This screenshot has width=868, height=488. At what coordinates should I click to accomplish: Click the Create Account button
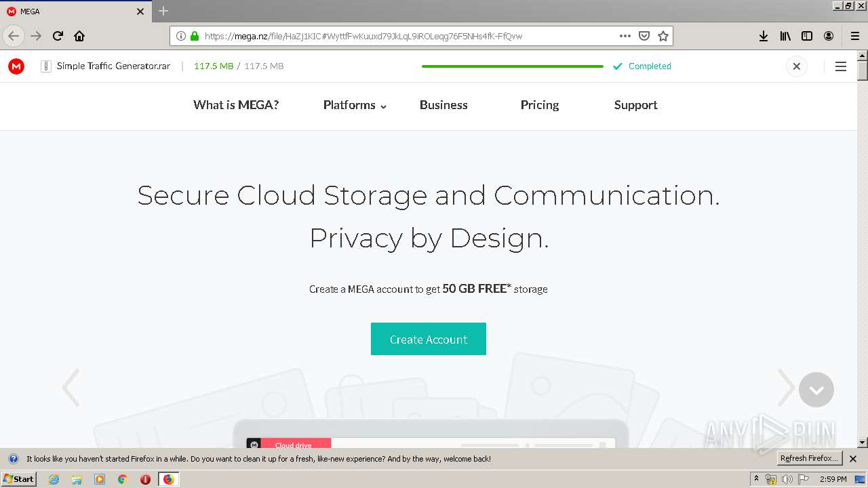click(x=429, y=339)
